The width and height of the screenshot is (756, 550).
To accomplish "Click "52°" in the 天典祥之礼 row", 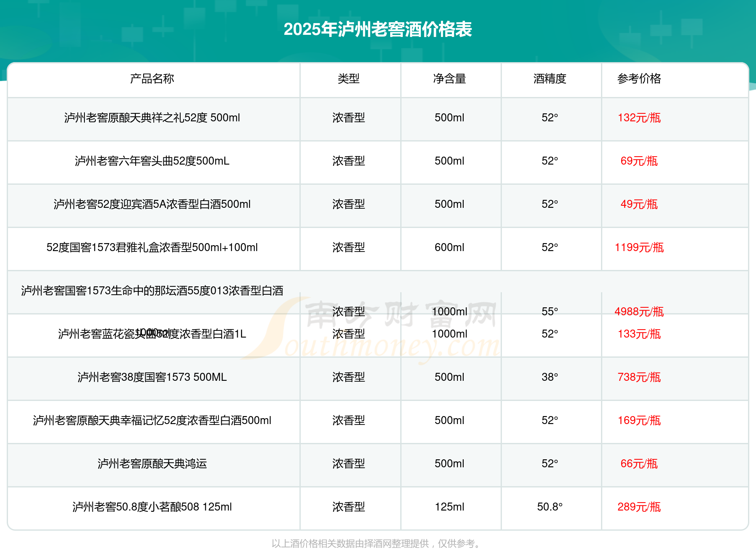I will 550,118.
